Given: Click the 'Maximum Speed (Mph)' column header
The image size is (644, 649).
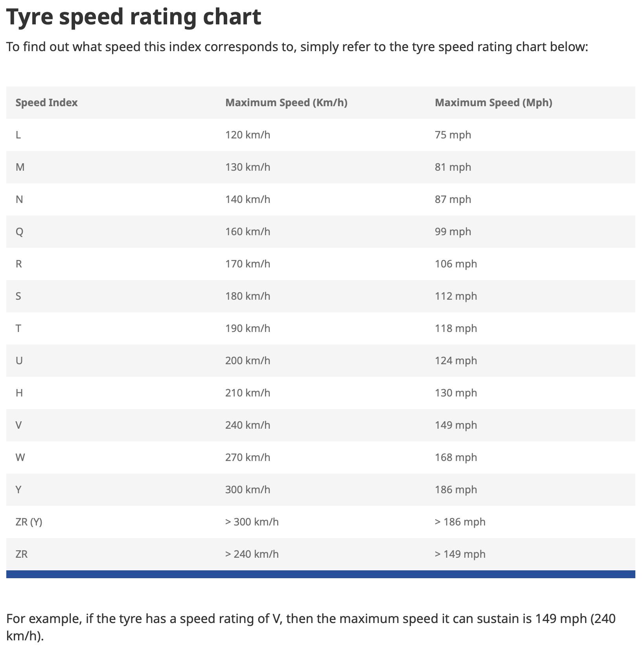Looking at the screenshot, I should click(493, 103).
